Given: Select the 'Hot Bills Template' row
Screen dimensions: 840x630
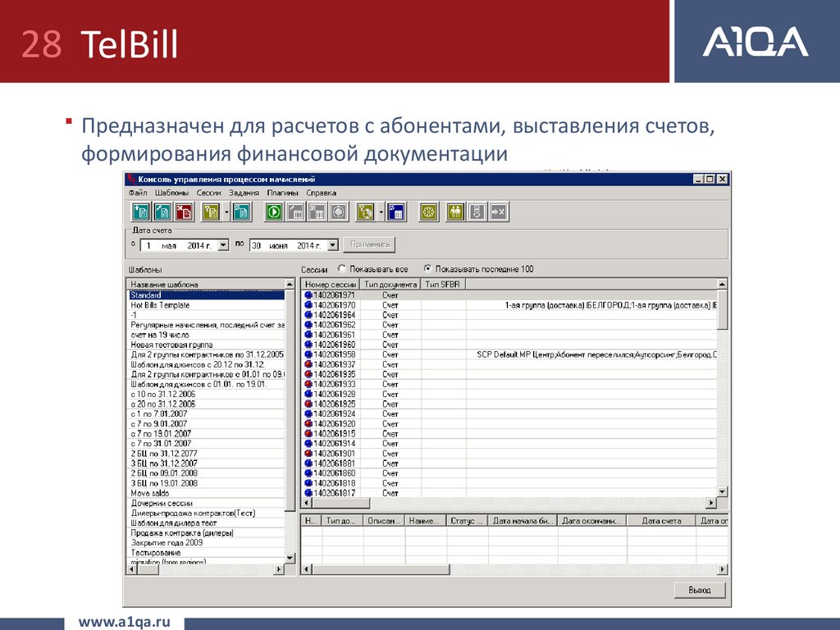Looking at the screenshot, I should [x=206, y=305].
